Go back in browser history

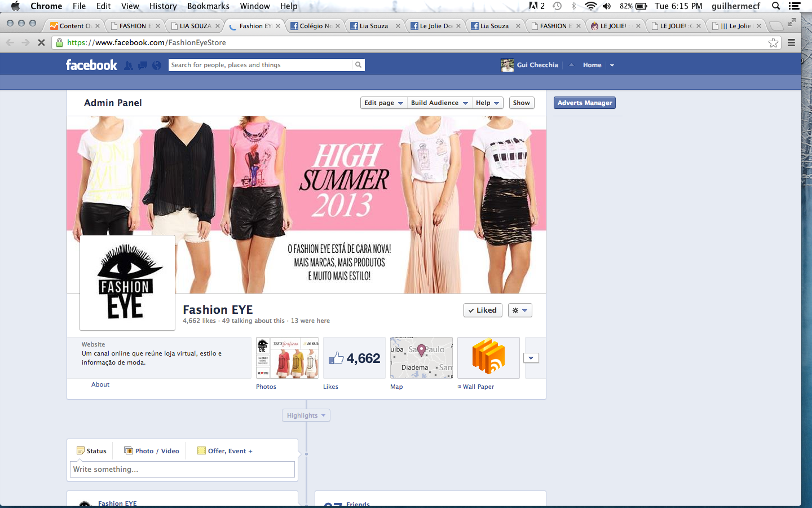pos(10,42)
